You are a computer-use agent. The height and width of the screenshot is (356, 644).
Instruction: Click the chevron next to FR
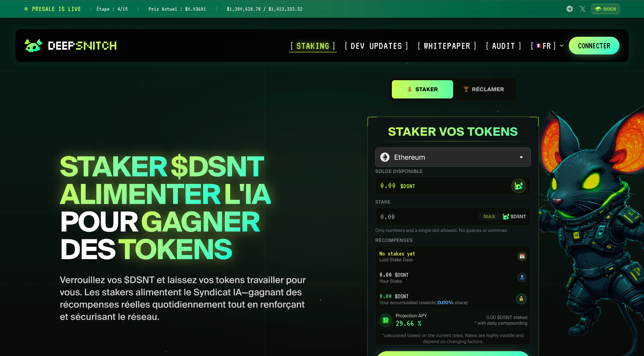coord(562,46)
